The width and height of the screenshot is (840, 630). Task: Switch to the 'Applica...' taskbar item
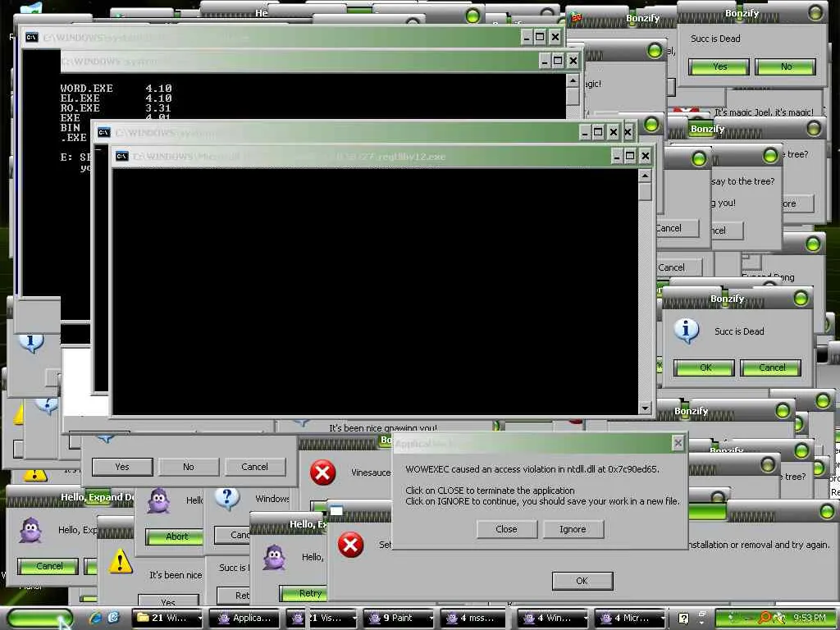tap(244, 619)
